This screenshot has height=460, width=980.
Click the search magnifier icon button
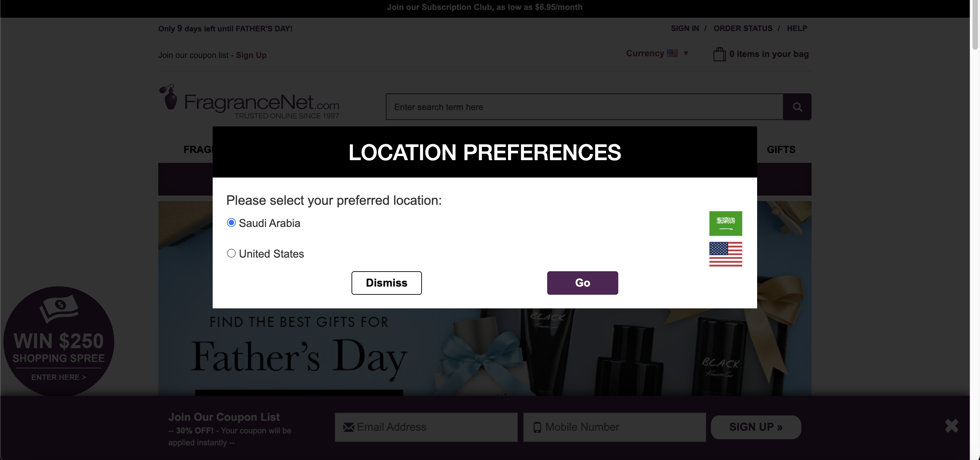point(797,107)
